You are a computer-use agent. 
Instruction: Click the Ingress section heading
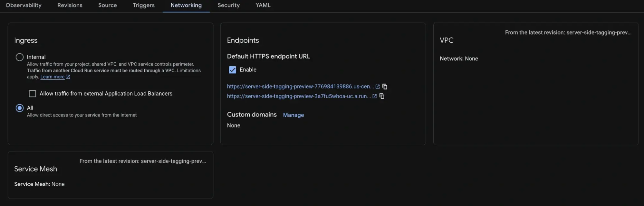pos(26,40)
